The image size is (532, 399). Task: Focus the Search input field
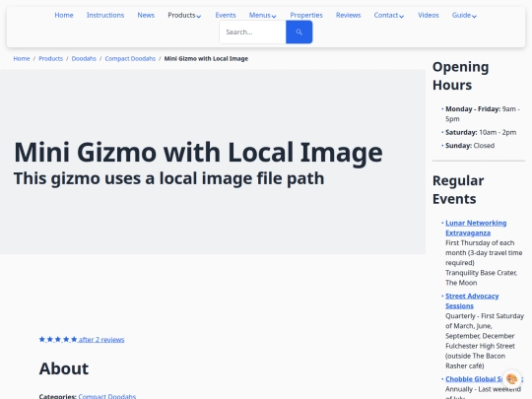pos(253,32)
